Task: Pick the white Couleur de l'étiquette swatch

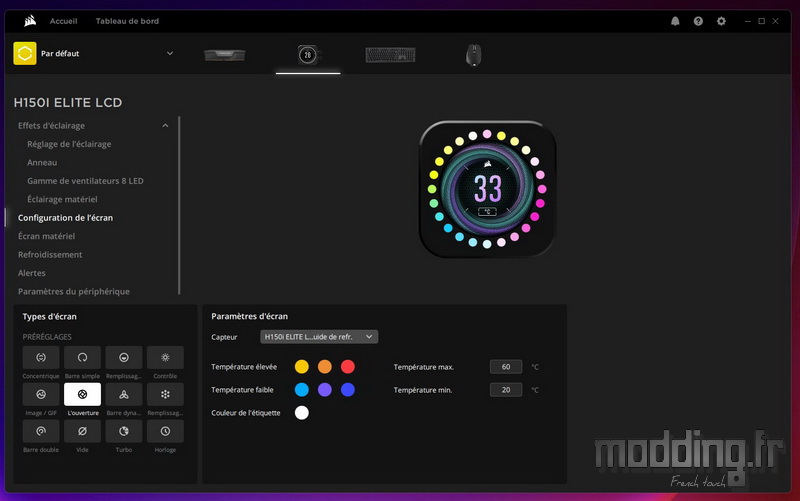Action: point(302,412)
